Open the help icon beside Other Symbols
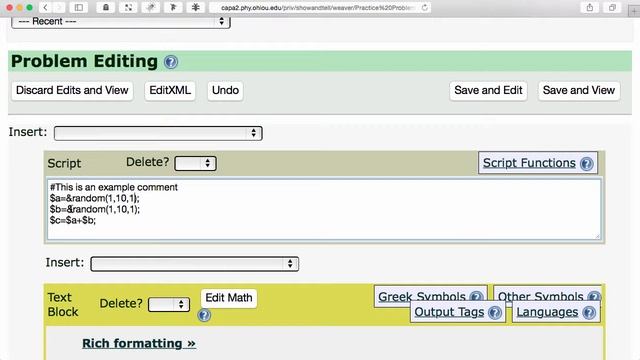This screenshot has width=640, height=360. pyautogui.click(x=593, y=297)
